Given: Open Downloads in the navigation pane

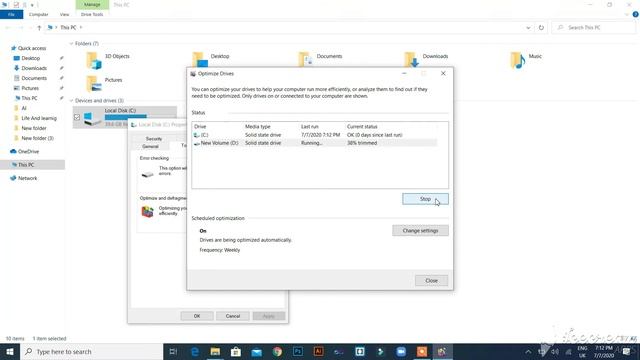Looking at the screenshot, I should (34, 68).
